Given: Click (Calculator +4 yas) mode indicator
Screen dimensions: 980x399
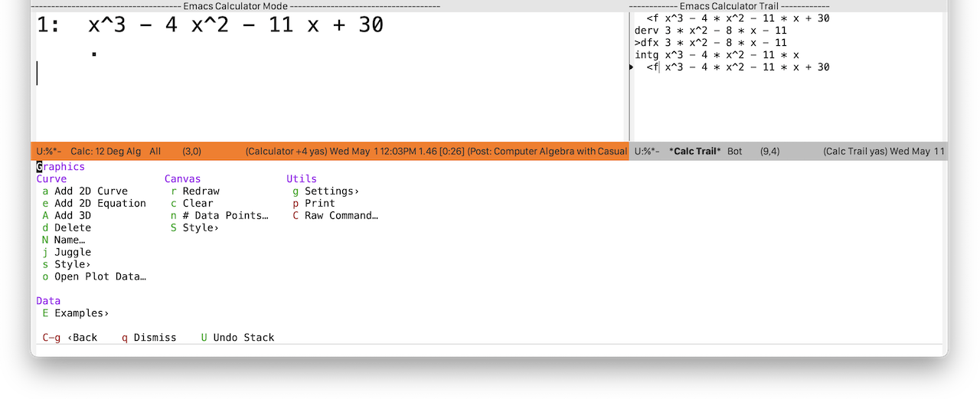Looking at the screenshot, I should tap(288, 152).
